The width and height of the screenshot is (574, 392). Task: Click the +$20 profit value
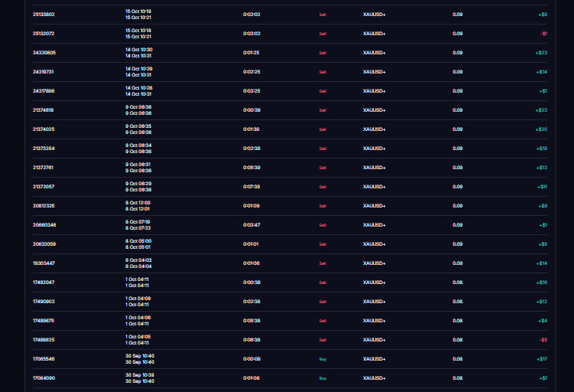[541, 129]
